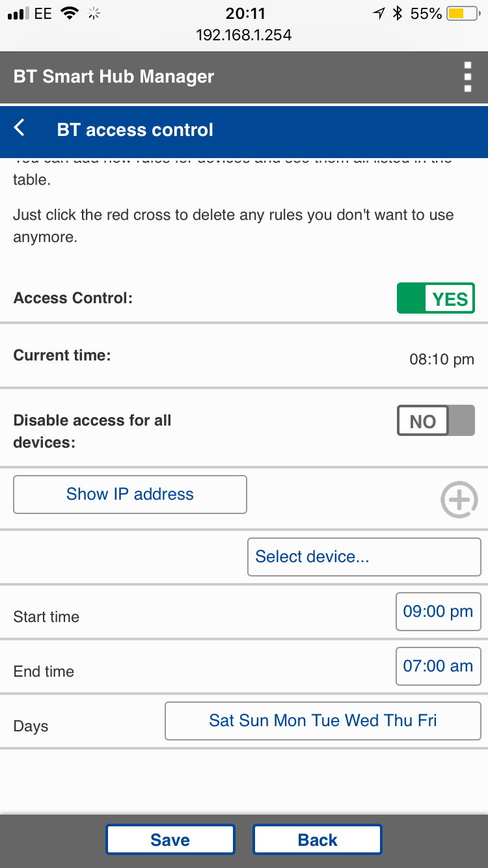Toggle the Access Control YES switch
The width and height of the screenshot is (488, 868).
435,298
